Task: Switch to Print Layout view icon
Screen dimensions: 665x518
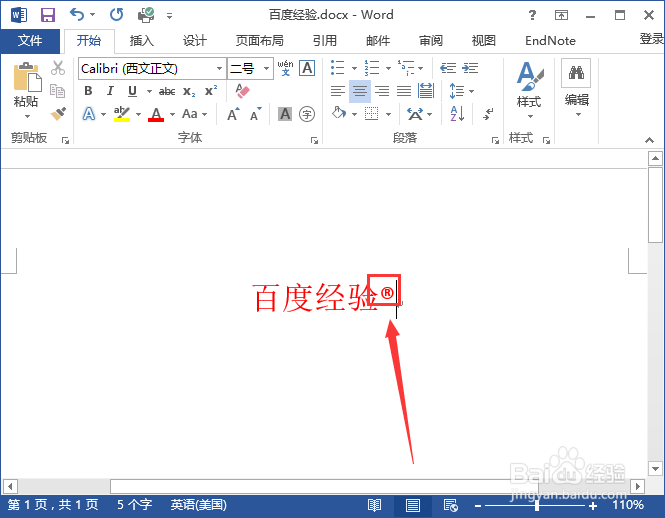Action: pyautogui.click(x=413, y=505)
